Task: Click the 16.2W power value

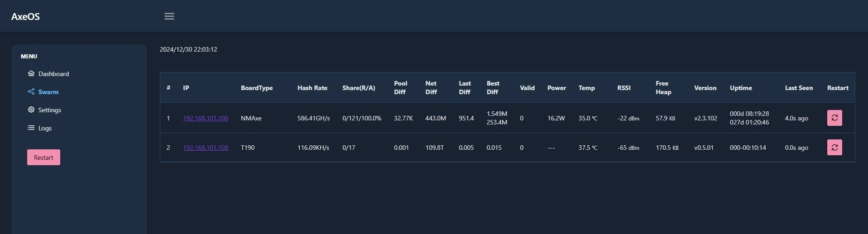Action: click(556, 118)
